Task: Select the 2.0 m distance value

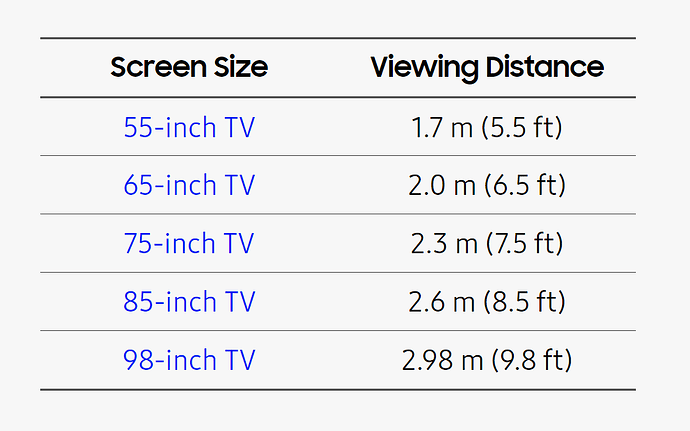Action: [442, 185]
